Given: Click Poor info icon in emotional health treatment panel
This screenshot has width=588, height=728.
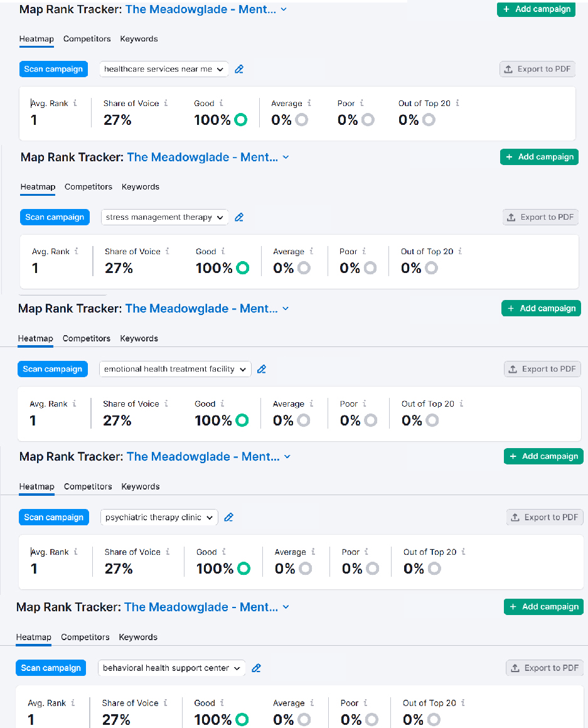Looking at the screenshot, I should tap(365, 404).
